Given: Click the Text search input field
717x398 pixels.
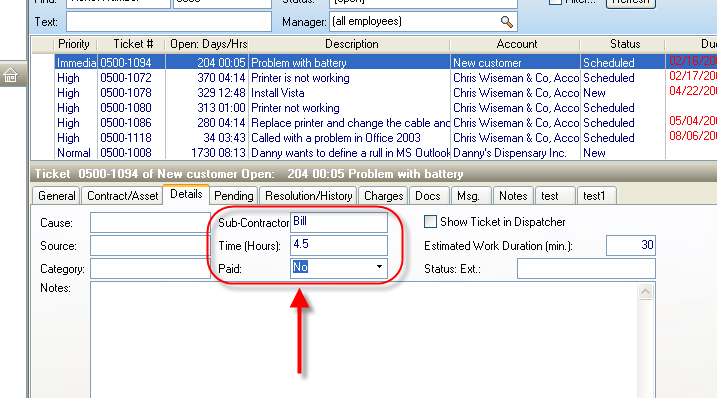Looking at the screenshot, I should [x=169, y=22].
